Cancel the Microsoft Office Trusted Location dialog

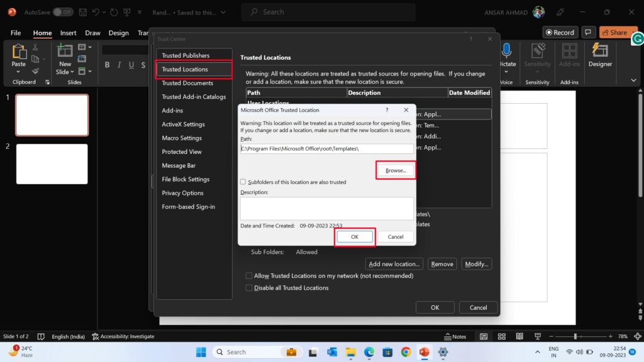pyautogui.click(x=395, y=237)
